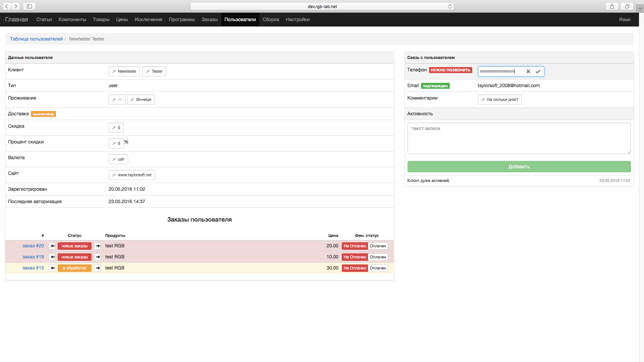Cancel phone edit with X icon
644x362 pixels.
point(528,71)
